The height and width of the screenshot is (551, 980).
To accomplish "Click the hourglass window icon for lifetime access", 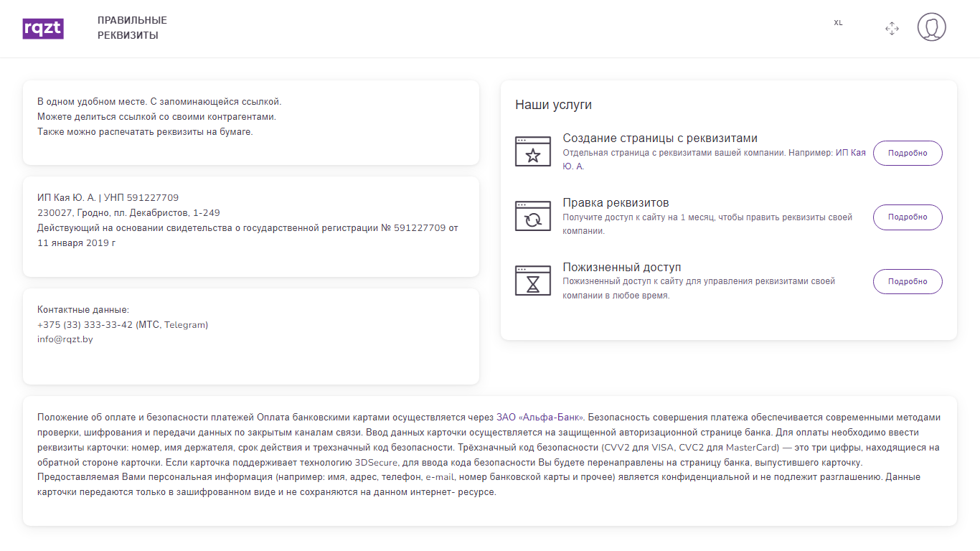I will tap(533, 281).
